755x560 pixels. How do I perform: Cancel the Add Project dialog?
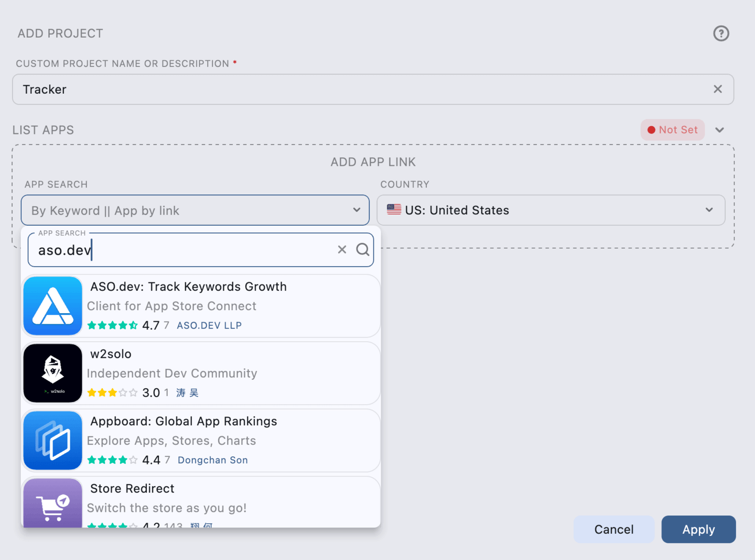click(613, 529)
